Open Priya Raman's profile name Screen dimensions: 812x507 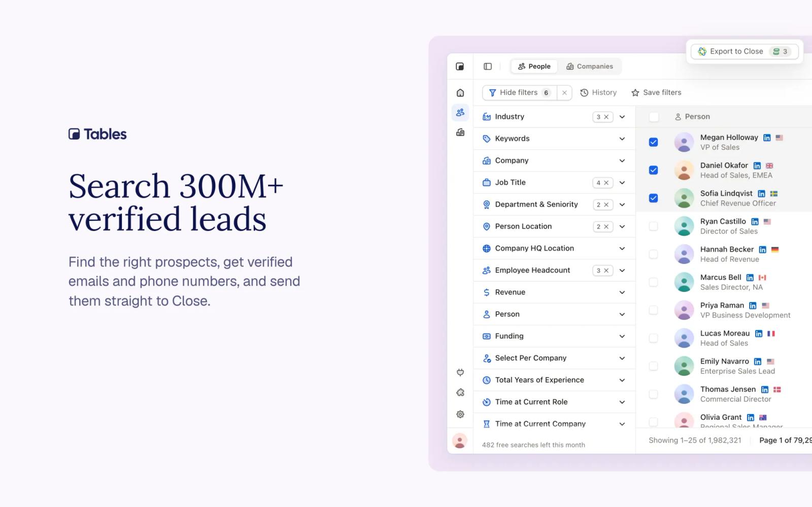coord(722,305)
